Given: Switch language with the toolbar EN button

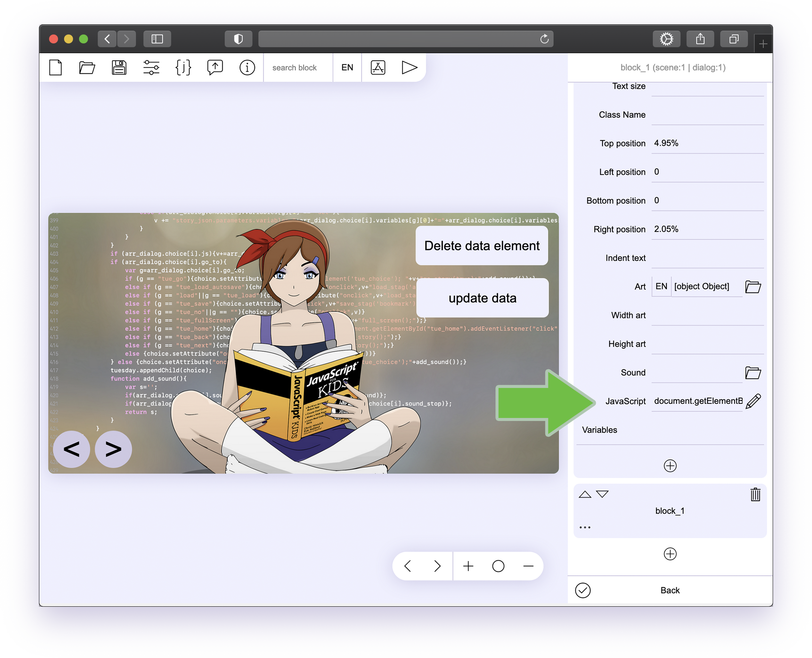Looking at the screenshot, I should (x=347, y=68).
